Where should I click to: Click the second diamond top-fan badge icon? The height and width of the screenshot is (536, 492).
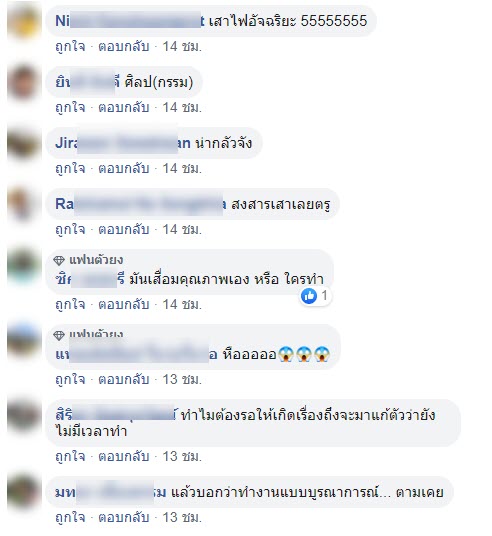pyautogui.click(x=59, y=335)
